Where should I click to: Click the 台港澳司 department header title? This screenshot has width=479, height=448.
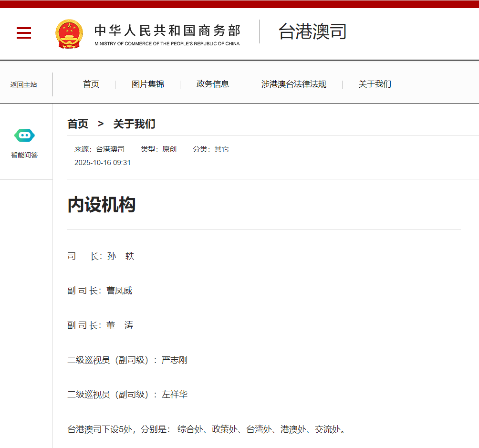[x=312, y=31]
